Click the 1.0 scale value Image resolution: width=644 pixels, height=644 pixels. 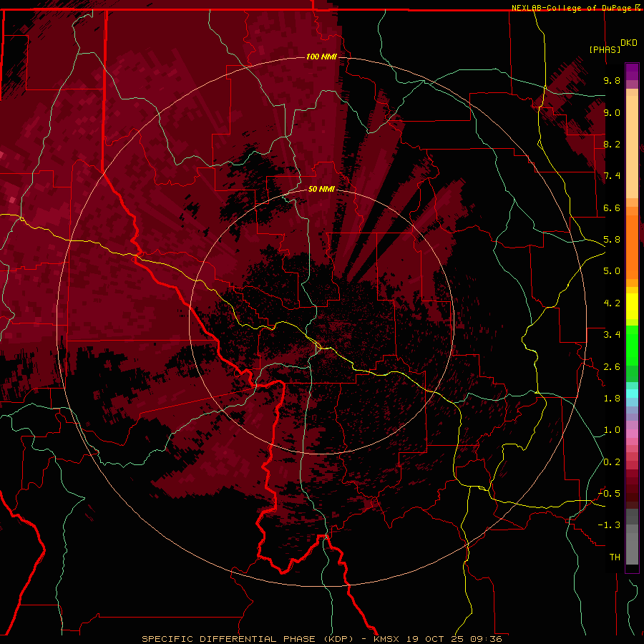(x=612, y=430)
